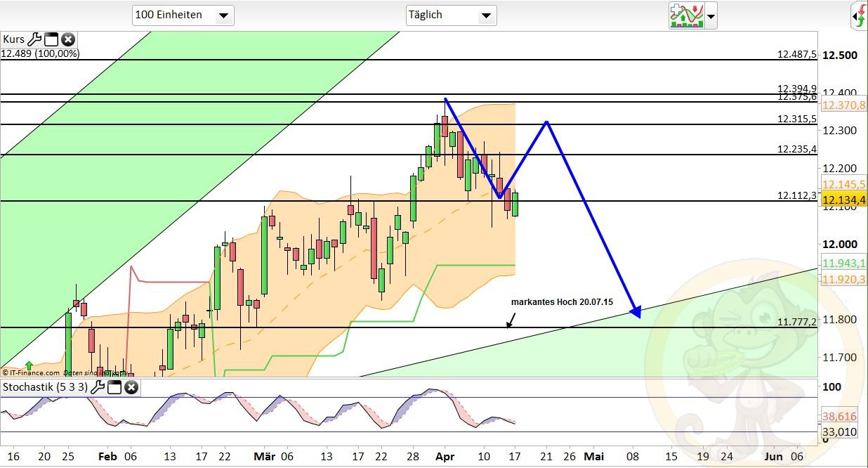The image size is (868, 468).
Task: Expand the arrow next to the chart-type icon
Action: [711, 18]
